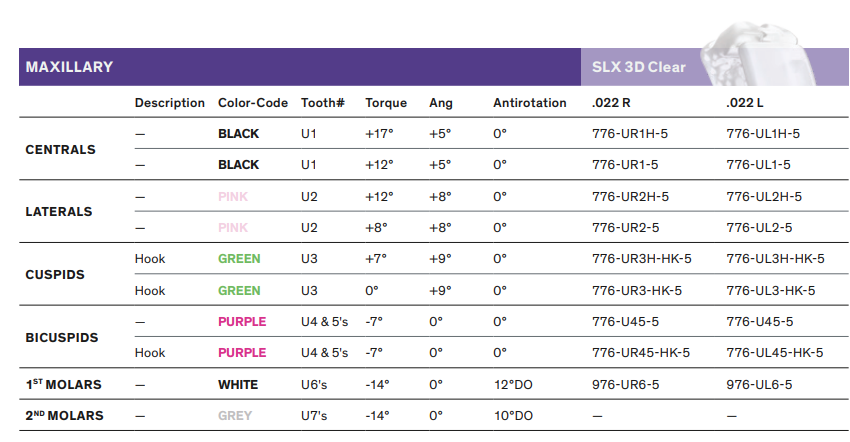Click the MAXILLARY header title
Image resolution: width=850 pixels, height=442 pixels.
tap(69, 67)
